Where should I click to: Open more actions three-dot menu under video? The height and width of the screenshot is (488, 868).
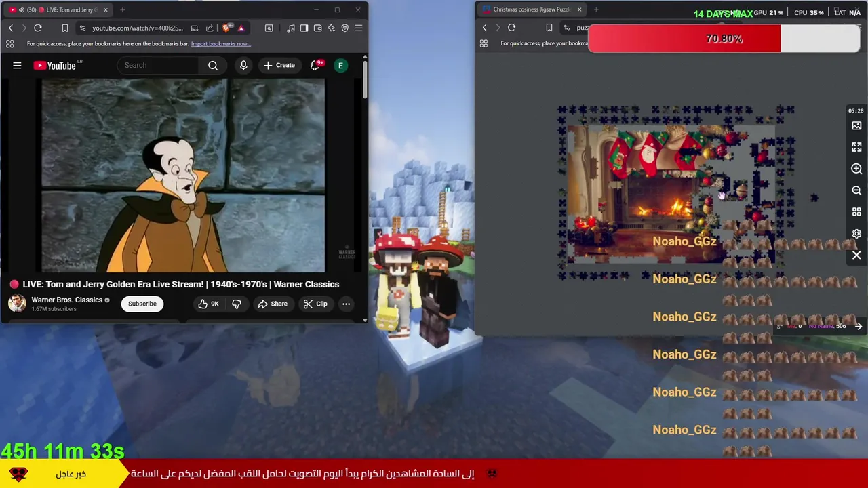pyautogui.click(x=346, y=304)
